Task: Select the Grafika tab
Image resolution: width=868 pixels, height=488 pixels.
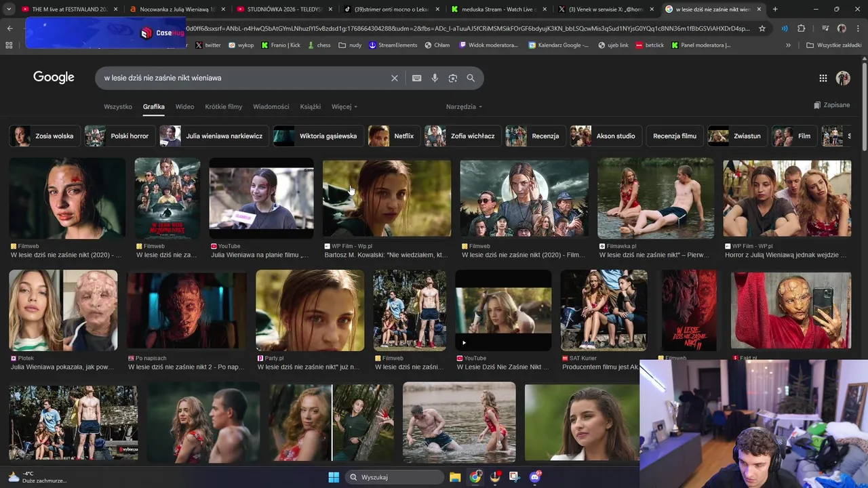Action: pos(153,106)
